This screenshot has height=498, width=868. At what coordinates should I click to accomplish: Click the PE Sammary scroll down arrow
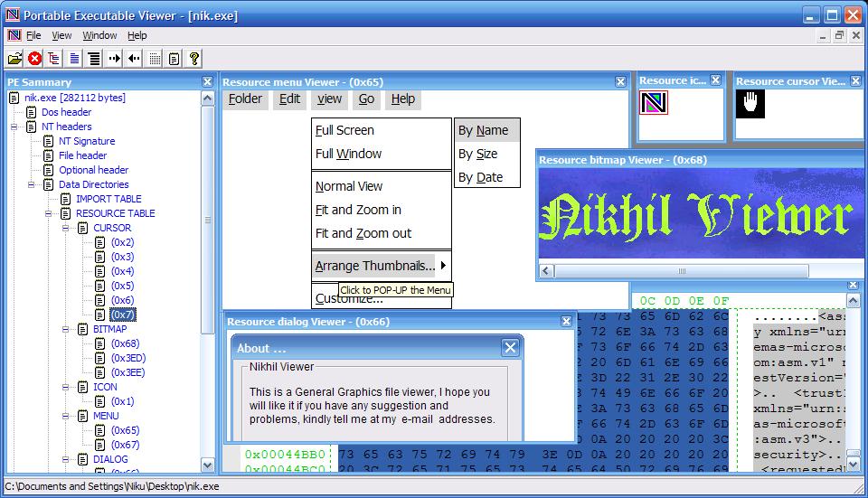[x=208, y=465]
